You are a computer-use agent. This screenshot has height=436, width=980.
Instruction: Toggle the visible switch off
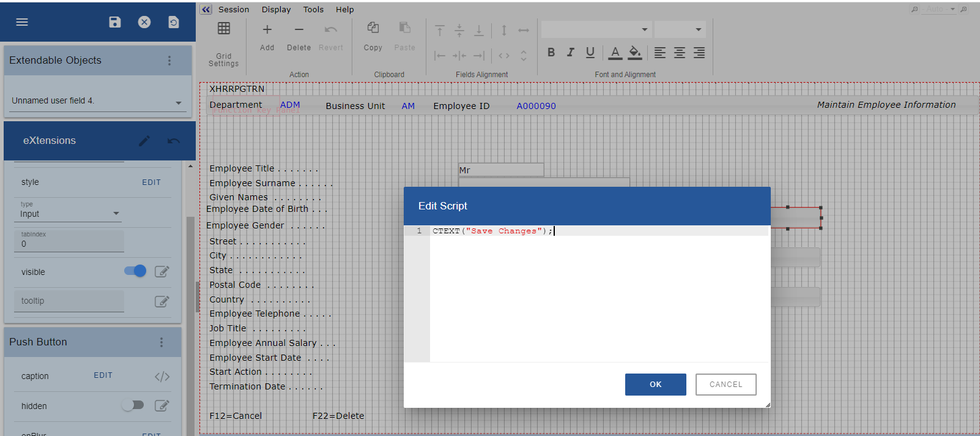[x=135, y=271]
